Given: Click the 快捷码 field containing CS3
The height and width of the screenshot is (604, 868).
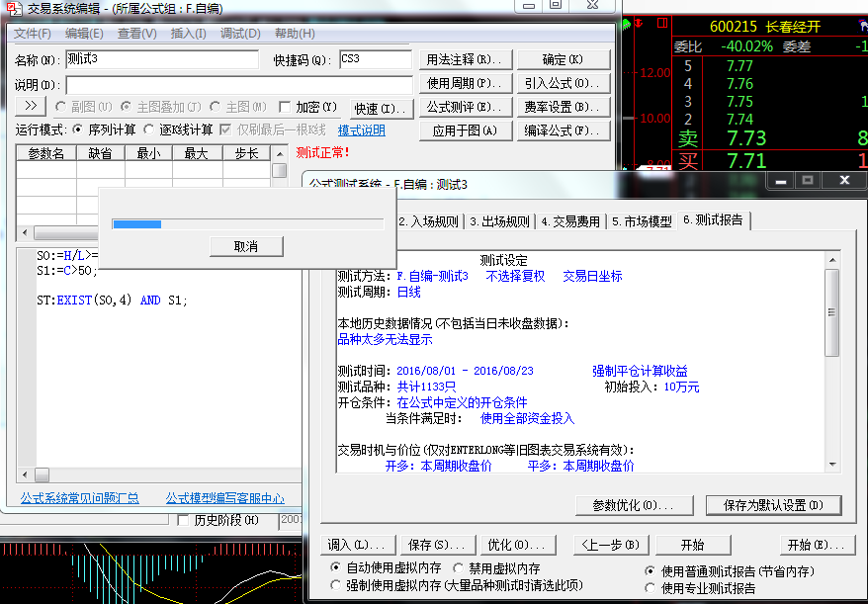Looking at the screenshot, I should (376, 59).
